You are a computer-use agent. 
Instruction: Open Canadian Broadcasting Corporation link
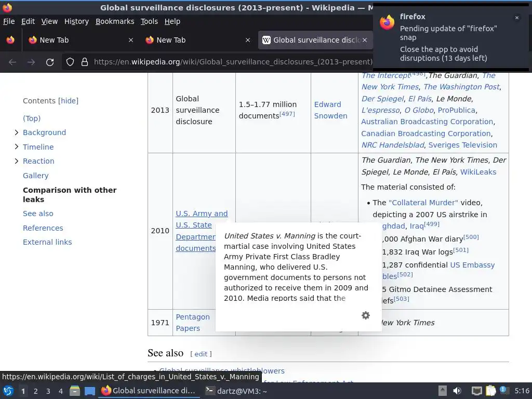tap(426, 134)
